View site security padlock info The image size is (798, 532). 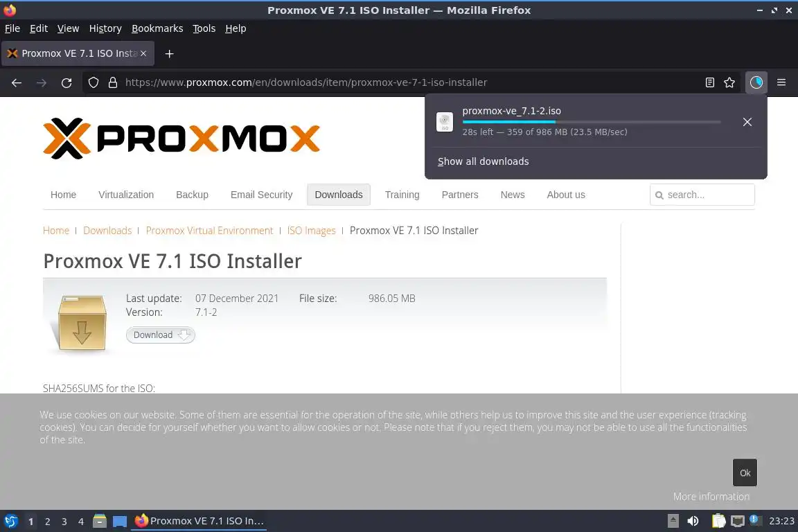(113, 82)
